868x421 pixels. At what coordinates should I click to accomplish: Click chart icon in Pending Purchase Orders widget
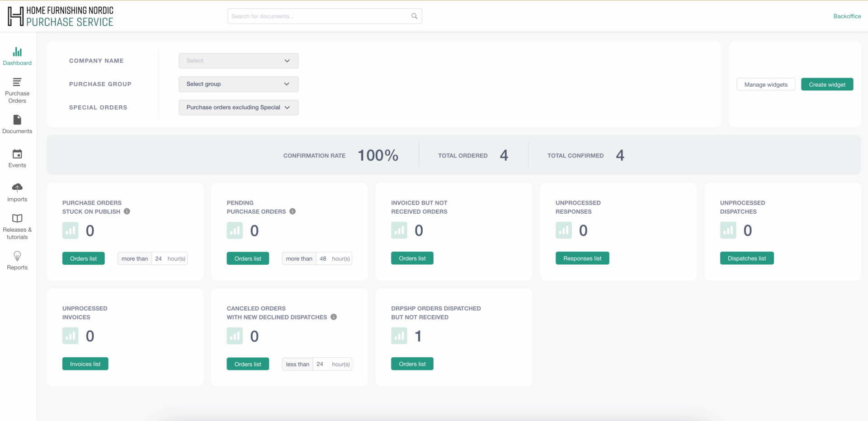pyautogui.click(x=235, y=231)
